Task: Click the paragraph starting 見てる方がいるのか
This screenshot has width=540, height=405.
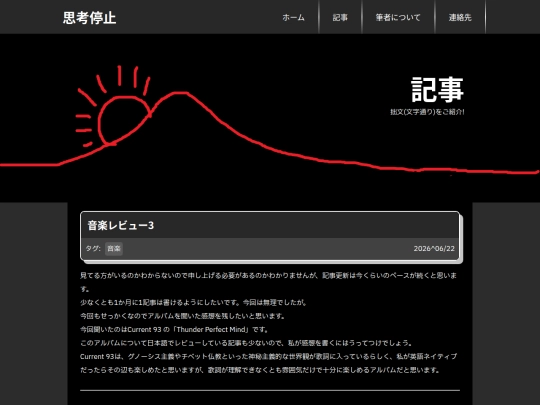Action: (269, 282)
